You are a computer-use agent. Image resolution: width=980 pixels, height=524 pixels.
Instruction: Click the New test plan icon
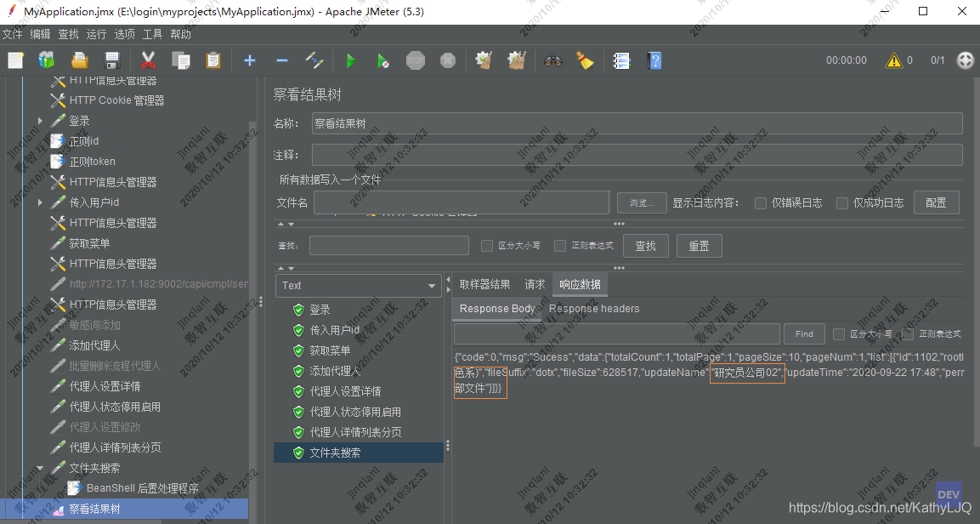[15, 60]
